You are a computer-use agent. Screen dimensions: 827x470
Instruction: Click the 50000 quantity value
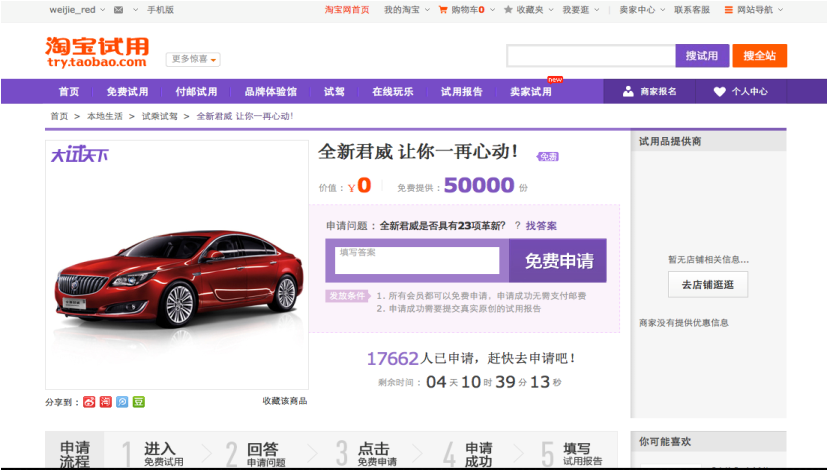coord(479,185)
